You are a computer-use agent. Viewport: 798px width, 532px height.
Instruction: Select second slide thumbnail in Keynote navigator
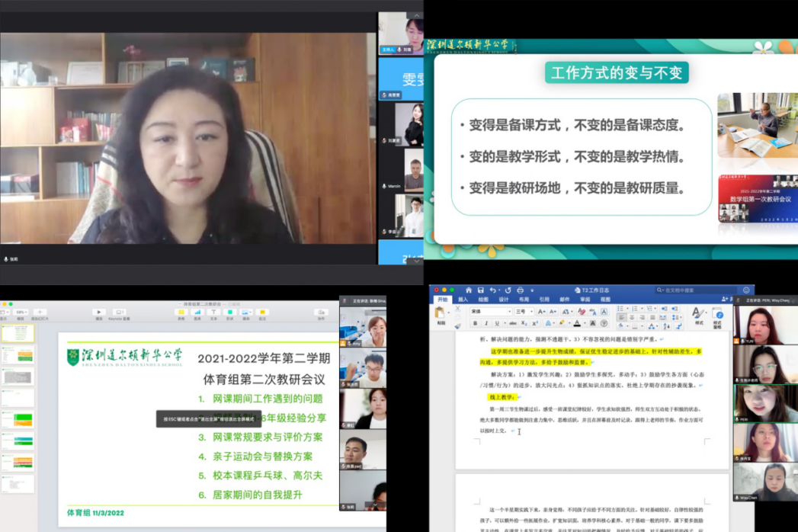click(x=18, y=355)
